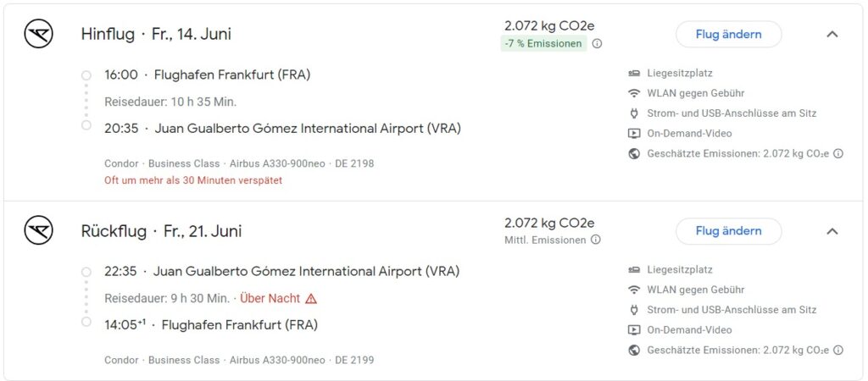Click info icon after Hinflug Geschätzte Emissionen
This screenshot has width=868, height=381.
click(x=838, y=153)
